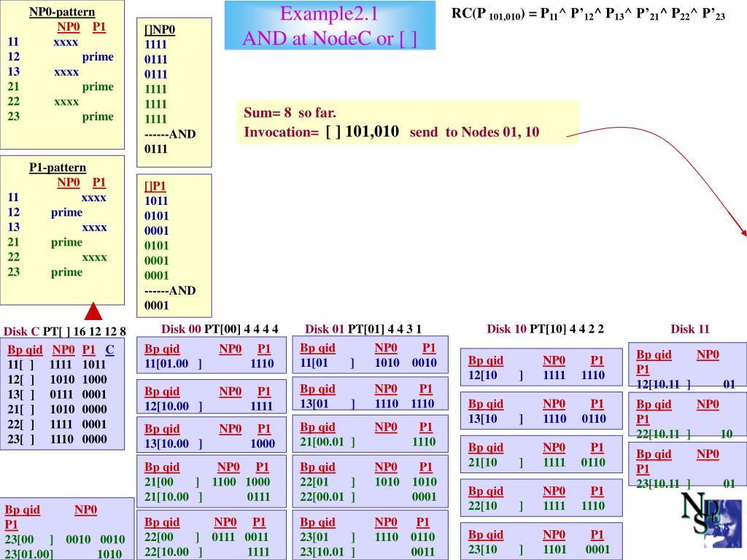This screenshot has height=560, width=747.
Task: Click Disk 10 row '23[10 ] 1101 0001'
Action: pos(539,550)
